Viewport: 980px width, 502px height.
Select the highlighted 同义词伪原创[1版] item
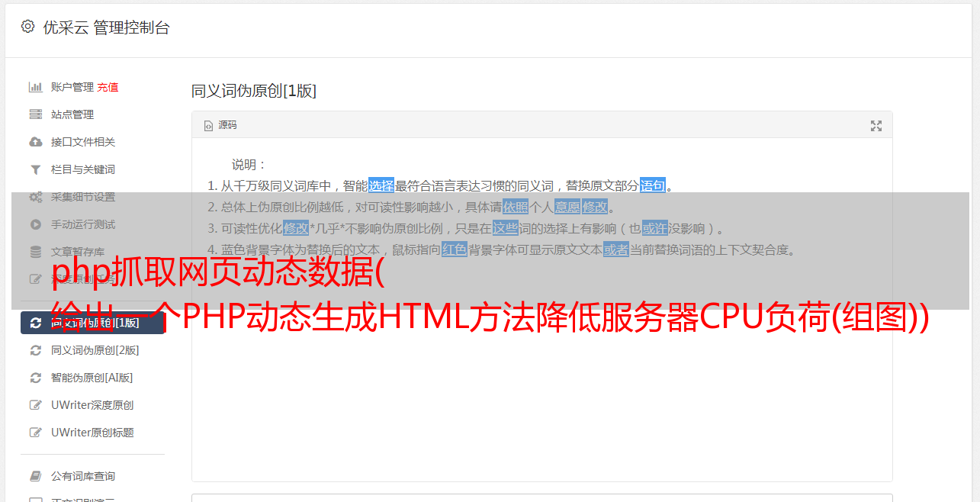pyautogui.click(x=92, y=323)
